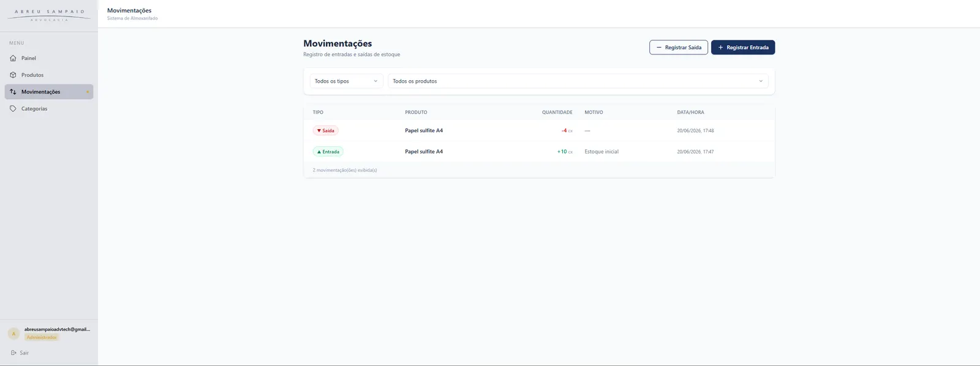Select Movimentações in the sidebar menu

click(x=49, y=92)
